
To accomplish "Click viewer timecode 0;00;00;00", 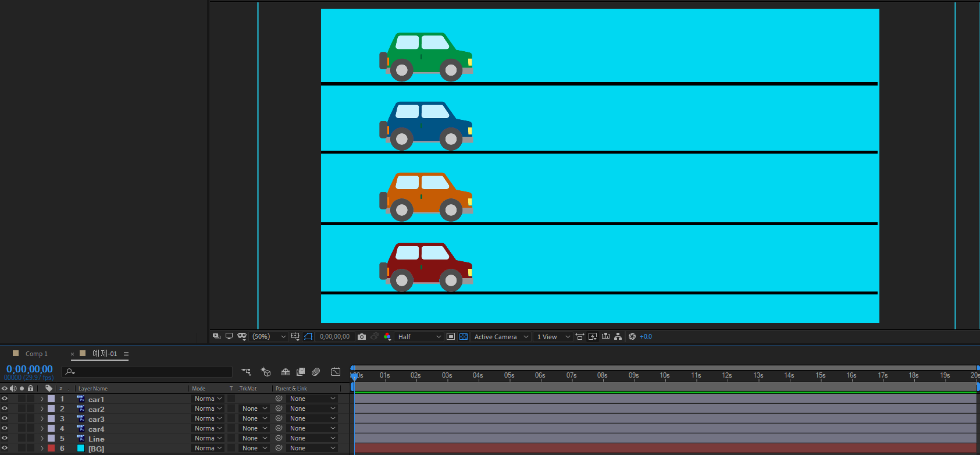I will (x=334, y=336).
